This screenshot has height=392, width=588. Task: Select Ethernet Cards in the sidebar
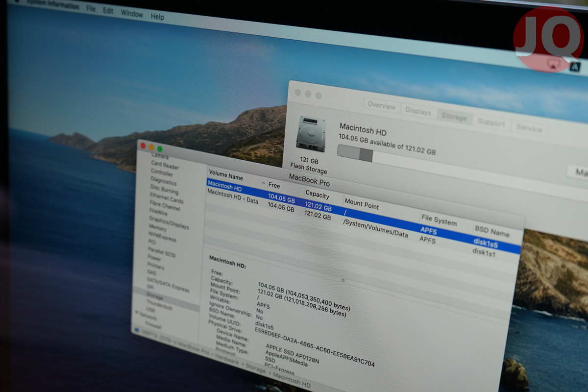[x=167, y=198]
